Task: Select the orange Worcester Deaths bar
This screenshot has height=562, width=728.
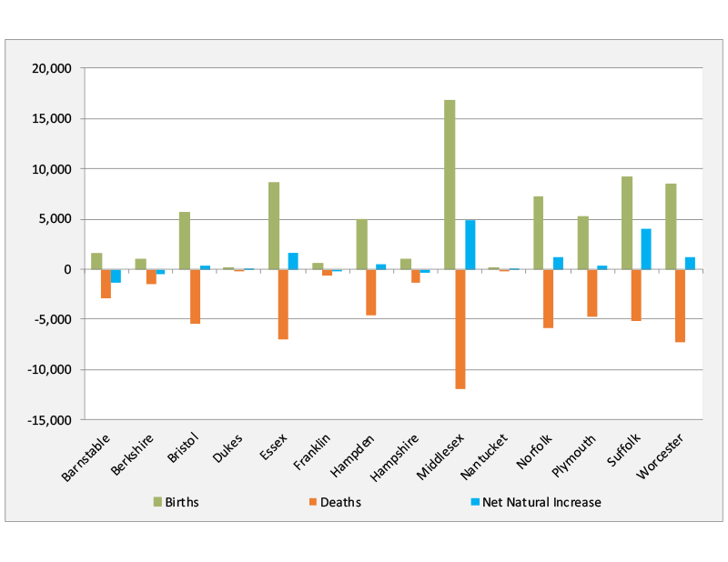Action: 680,306
